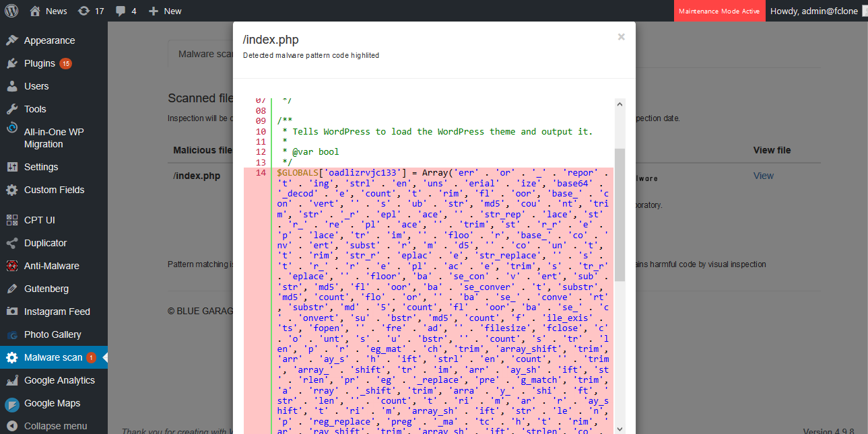Open All-in-One WP Migration

point(53,138)
